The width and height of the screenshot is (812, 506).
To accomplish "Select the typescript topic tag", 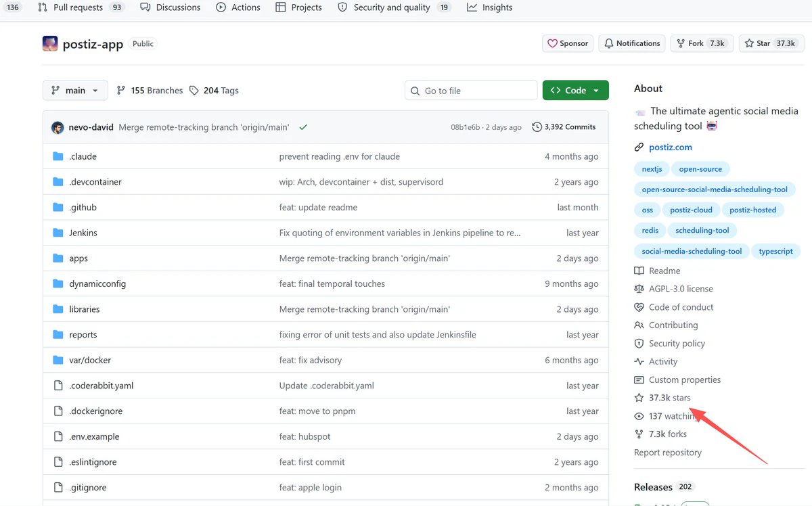I will [x=775, y=251].
